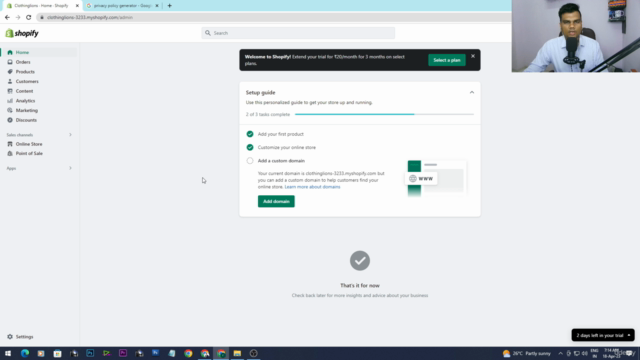Click Add a custom domain heading

point(281,161)
